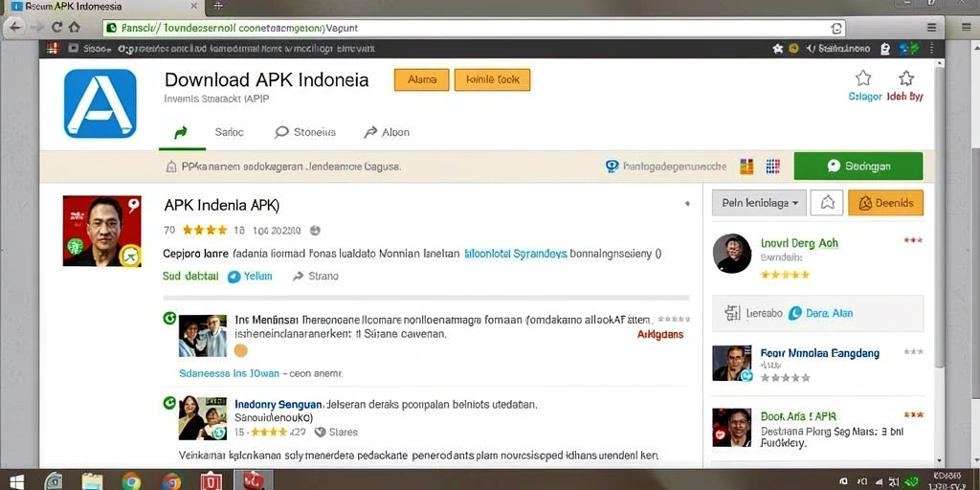
Task: Open the browser hamburger menu
Action: pyautogui.click(x=931, y=28)
